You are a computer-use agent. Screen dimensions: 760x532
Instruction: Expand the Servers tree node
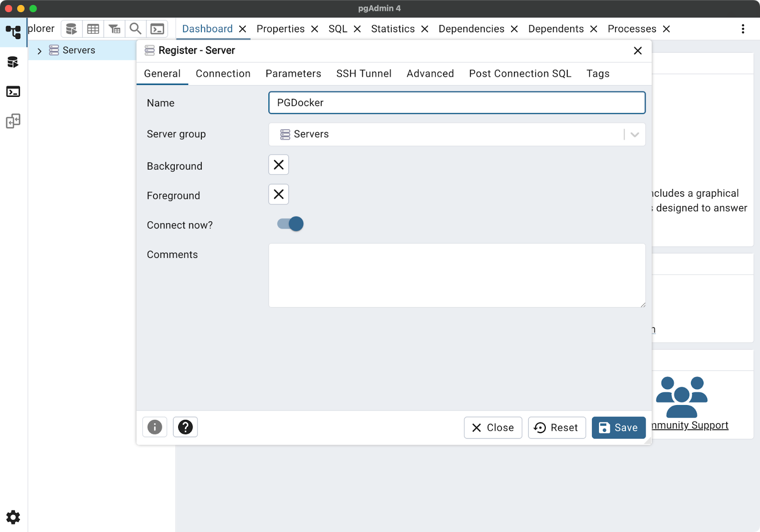pyautogui.click(x=39, y=51)
